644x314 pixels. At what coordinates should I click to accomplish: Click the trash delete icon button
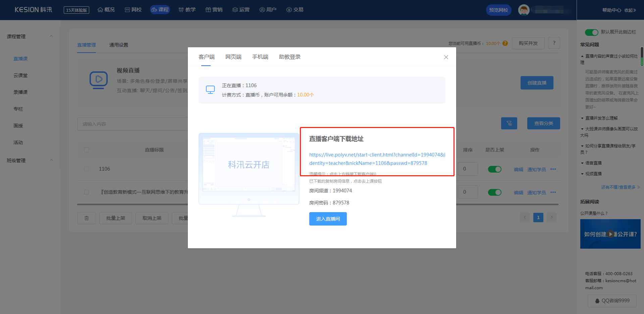(87, 218)
